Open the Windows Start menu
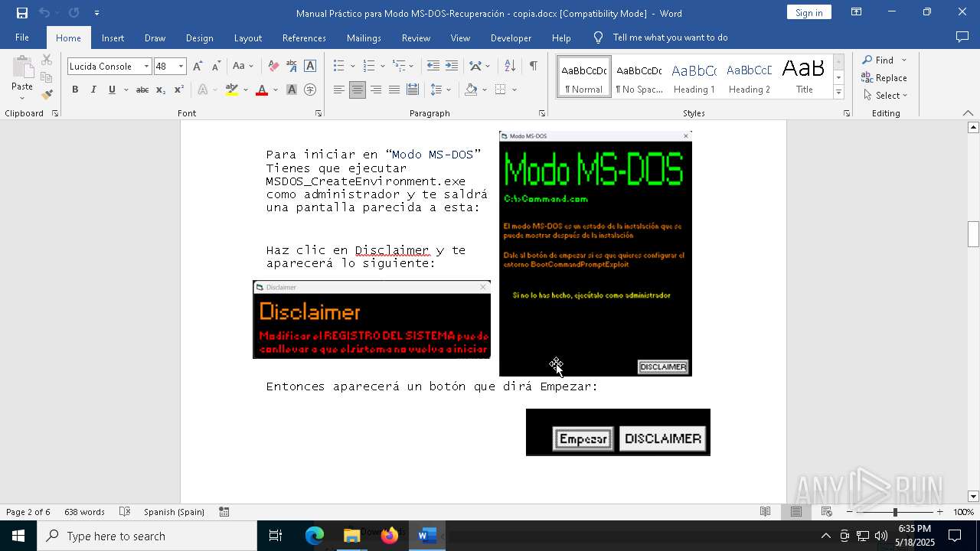This screenshot has width=980, height=551. tap(18, 536)
